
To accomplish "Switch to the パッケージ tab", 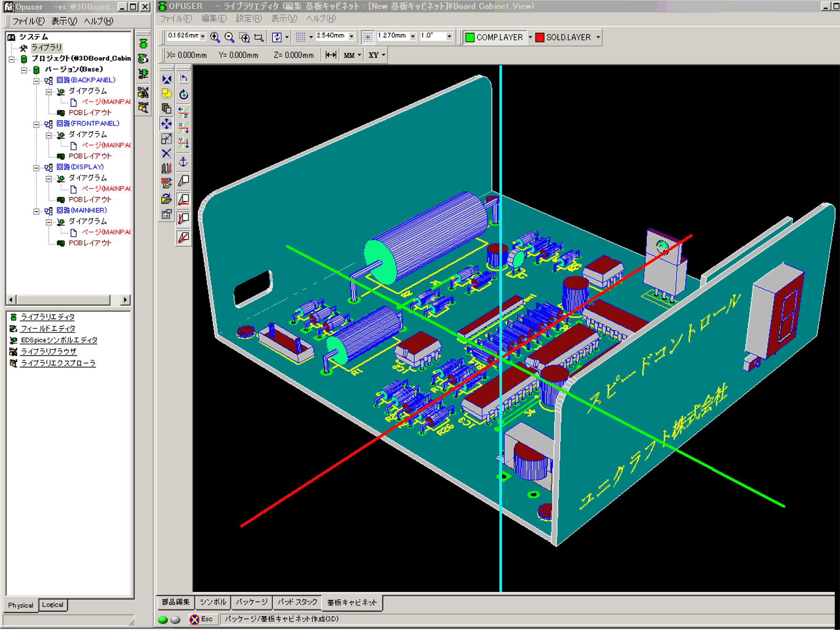I will 251,602.
